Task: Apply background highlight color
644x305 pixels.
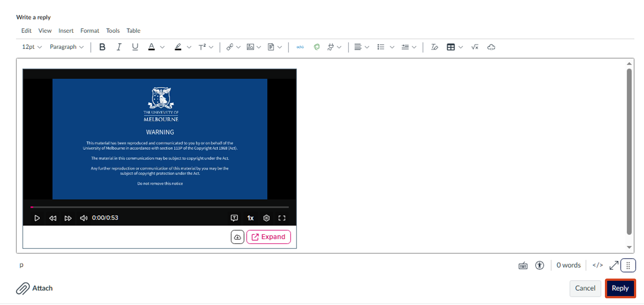Action: click(x=178, y=47)
